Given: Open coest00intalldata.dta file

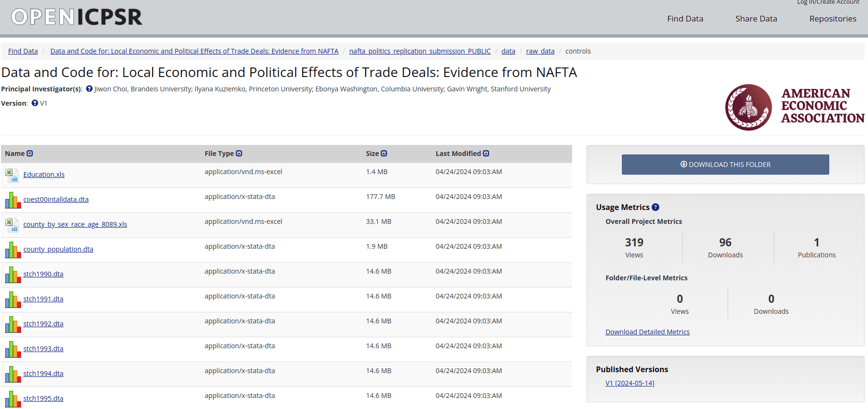Looking at the screenshot, I should (56, 199).
